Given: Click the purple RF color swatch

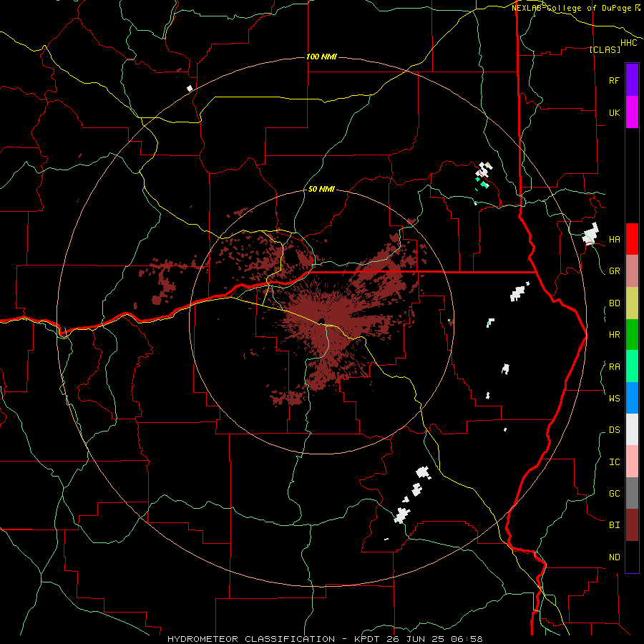Looking at the screenshot, I should (632, 80).
